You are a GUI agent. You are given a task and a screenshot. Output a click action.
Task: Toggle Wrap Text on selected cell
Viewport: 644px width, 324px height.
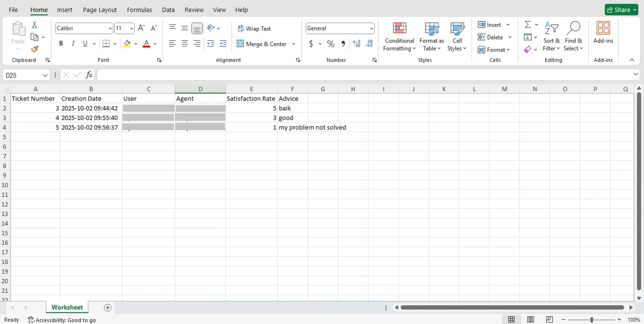[x=254, y=29]
